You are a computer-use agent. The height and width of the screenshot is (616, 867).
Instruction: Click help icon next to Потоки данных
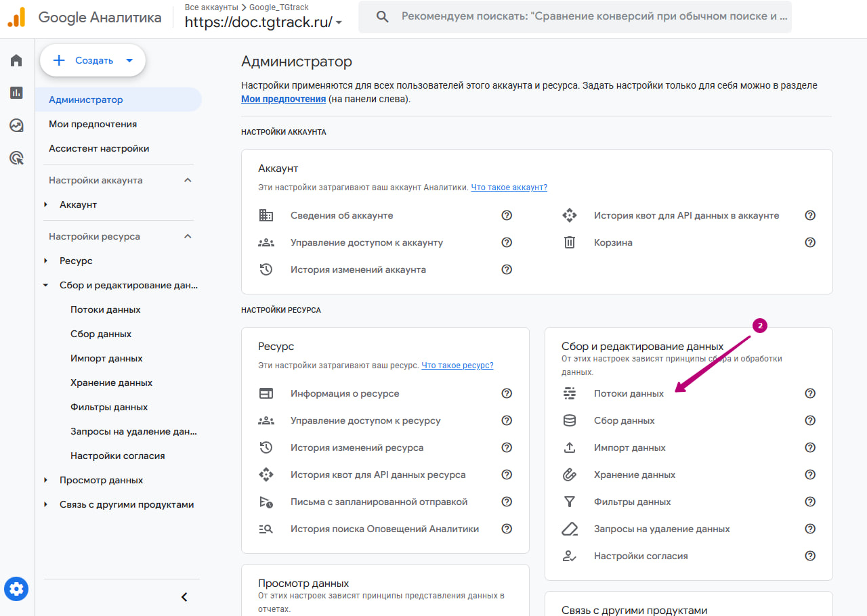point(809,393)
